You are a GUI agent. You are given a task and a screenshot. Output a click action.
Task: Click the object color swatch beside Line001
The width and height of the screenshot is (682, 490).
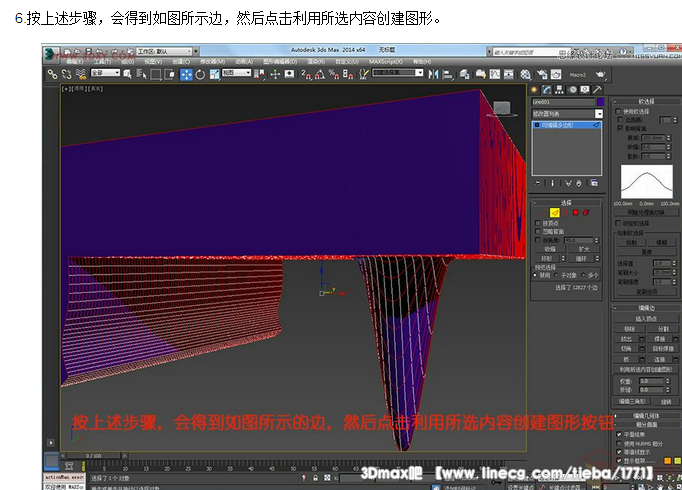coord(600,102)
